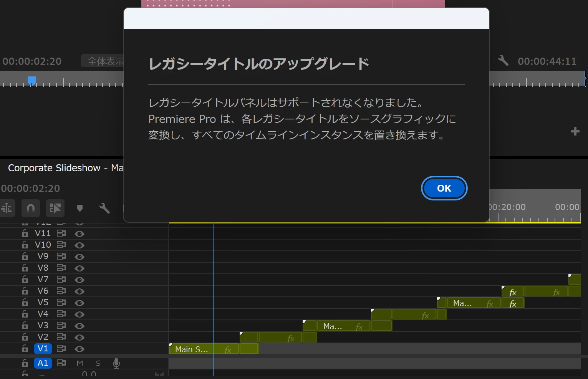588x379 pixels.
Task: Mute audio track A1 with M
Action: tap(80, 363)
